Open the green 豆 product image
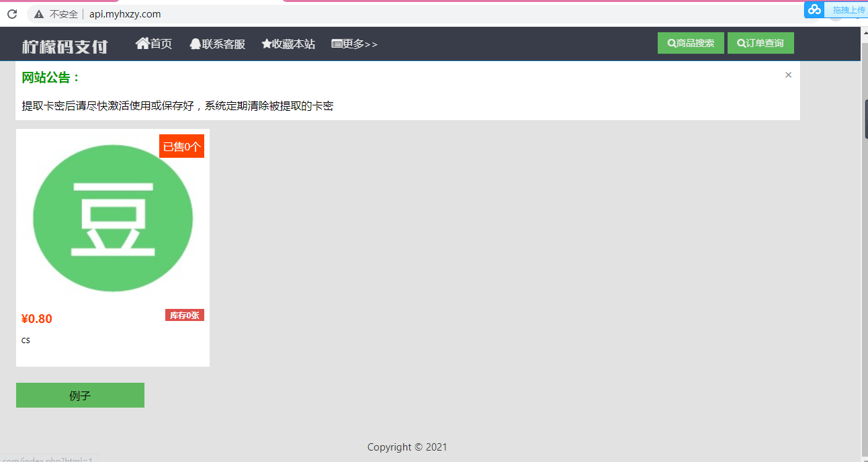This screenshot has height=462, width=868. (x=113, y=218)
